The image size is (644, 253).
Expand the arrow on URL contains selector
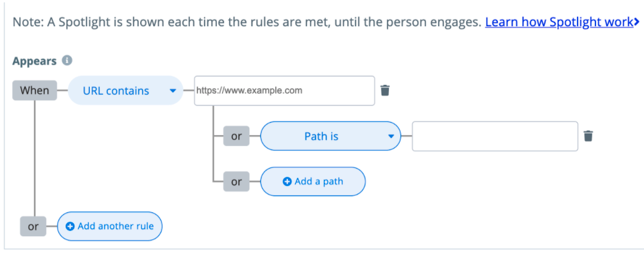click(173, 91)
